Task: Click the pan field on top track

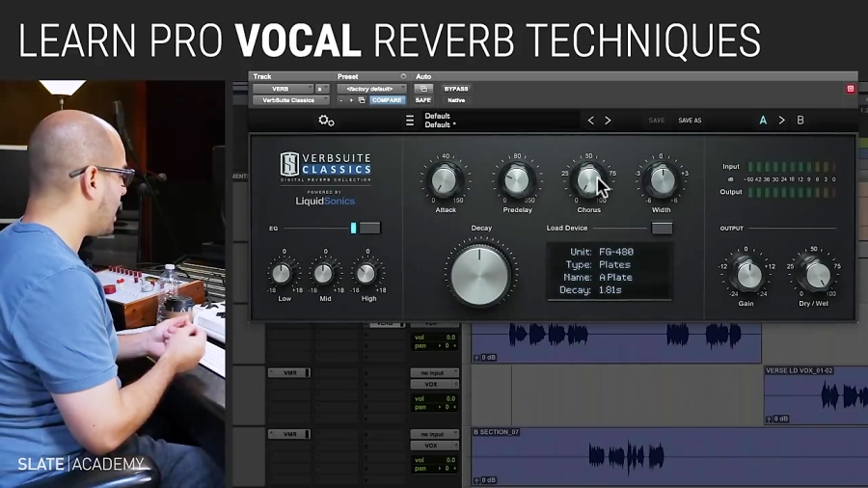Action: 435,346
